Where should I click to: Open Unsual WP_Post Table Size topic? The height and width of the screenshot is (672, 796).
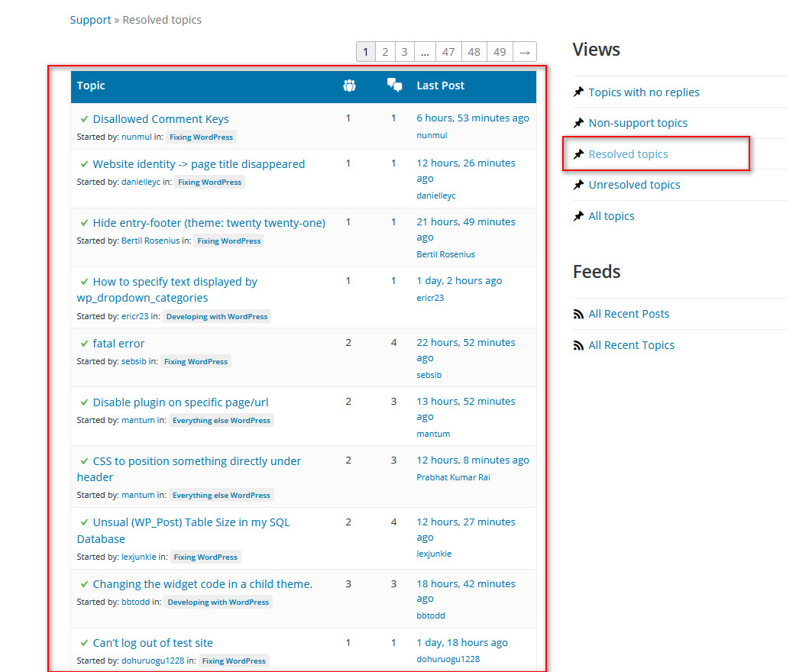click(183, 531)
